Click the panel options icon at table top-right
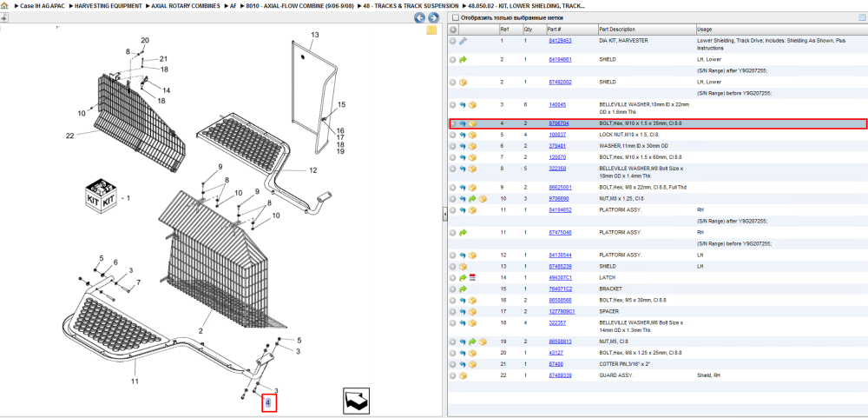 [x=862, y=17]
